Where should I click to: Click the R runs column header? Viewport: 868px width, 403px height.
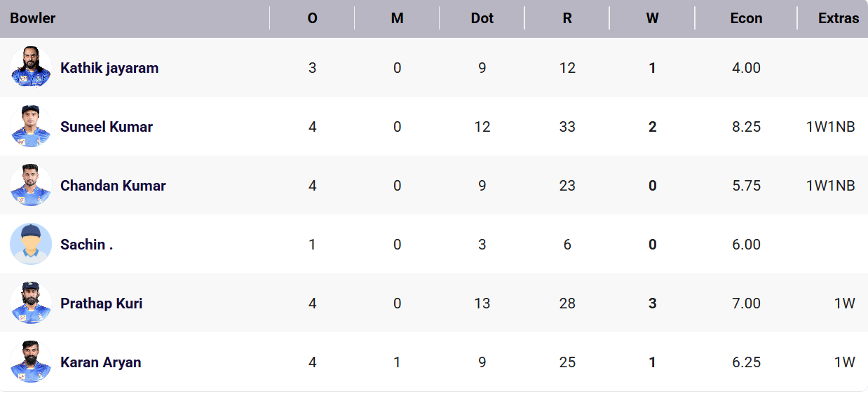[x=567, y=19]
